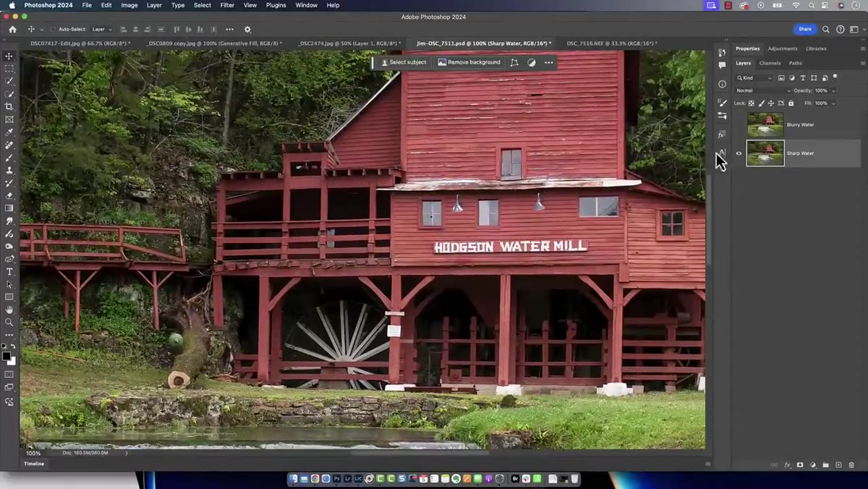Expand the Fill 100% dropdown arrow
This screenshot has height=489, width=868.
pos(833,103)
